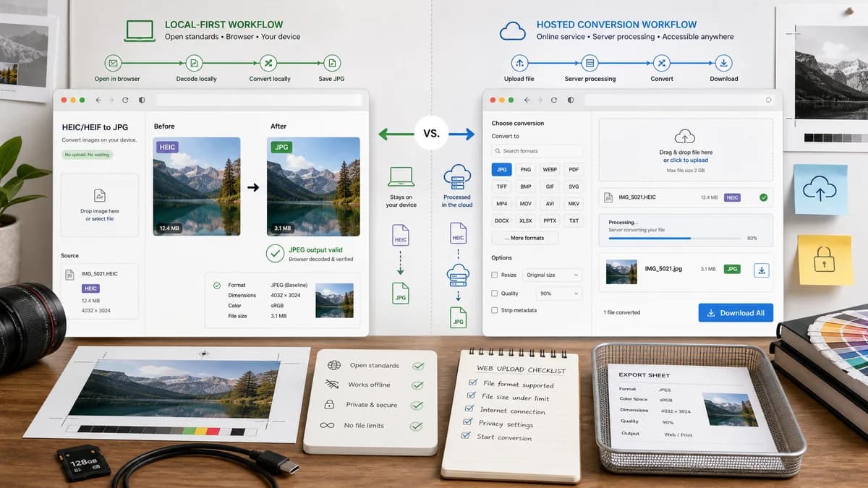Open the Original size dropdown
The image size is (868, 488).
553,275
